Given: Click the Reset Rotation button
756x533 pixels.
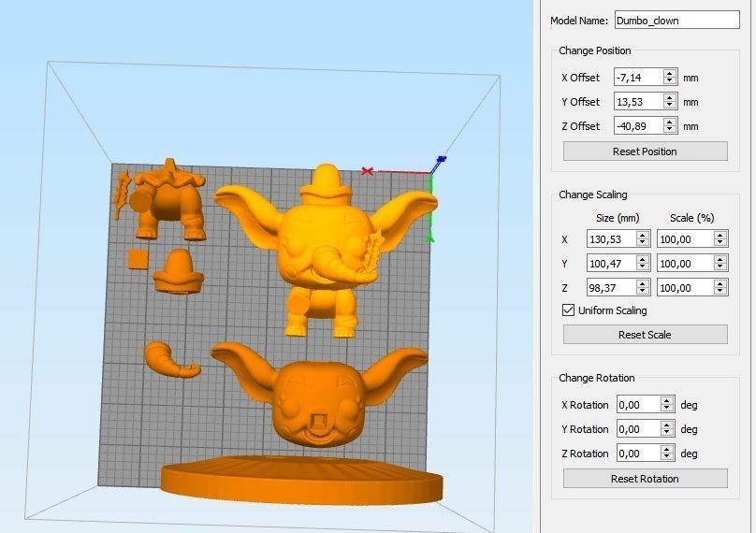Looking at the screenshot, I should coord(645,479).
